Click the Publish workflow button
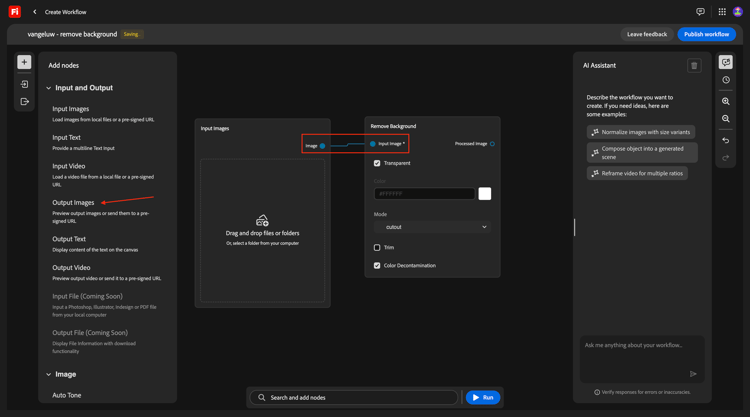The image size is (750, 417). click(x=706, y=34)
